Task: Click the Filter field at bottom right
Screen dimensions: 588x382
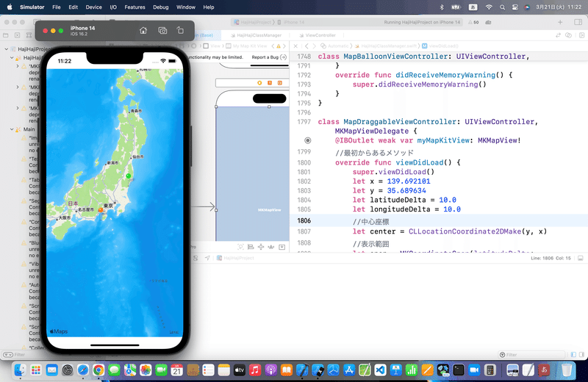Action: [x=531, y=355]
